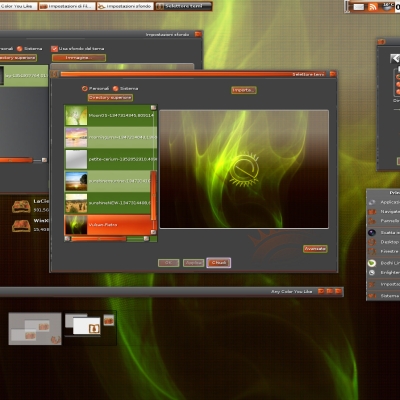400x400 pixels.
Task: Close the Impostazioni sfondo window
Action: click(198, 34)
